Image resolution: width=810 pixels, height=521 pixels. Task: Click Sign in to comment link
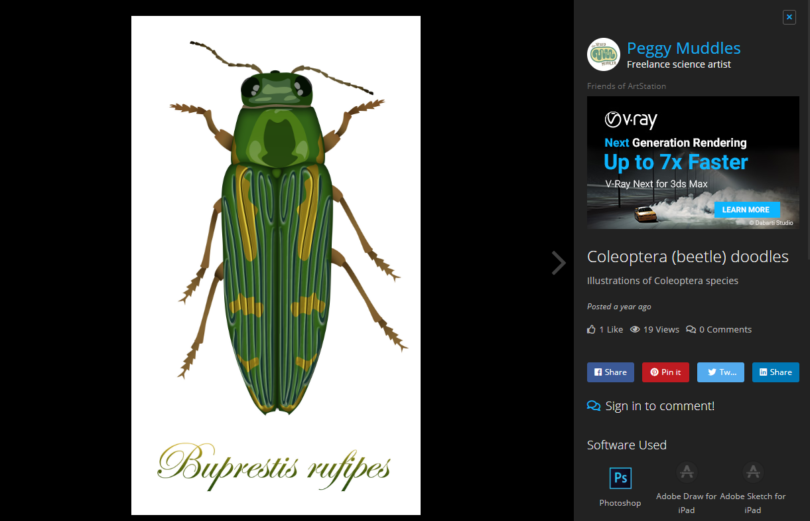tap(659, 406)
